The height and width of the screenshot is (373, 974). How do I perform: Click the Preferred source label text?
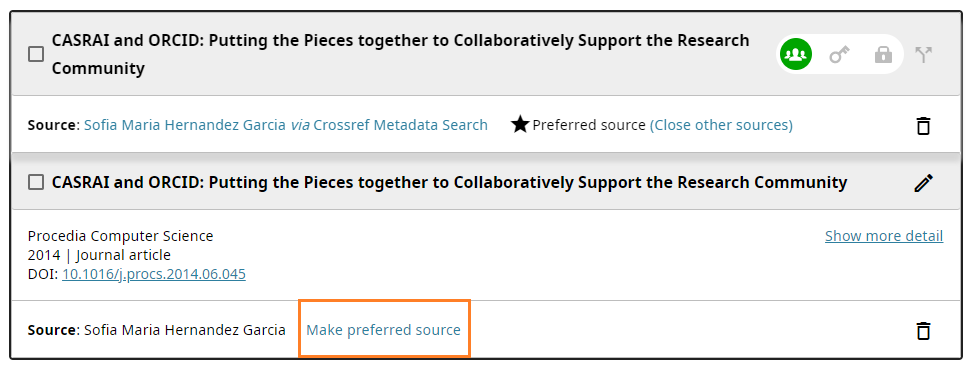point(589,125)
